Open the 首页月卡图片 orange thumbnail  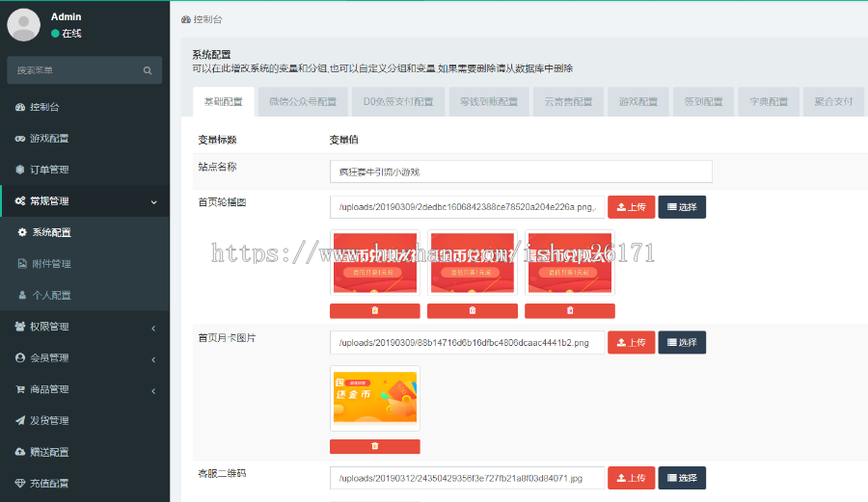(375, 398)
